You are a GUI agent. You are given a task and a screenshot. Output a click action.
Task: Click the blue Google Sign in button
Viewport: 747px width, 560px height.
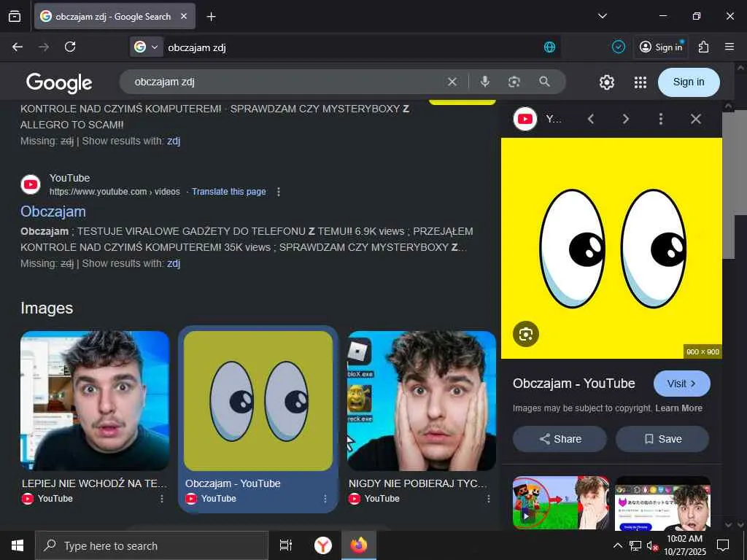coord(689,82)
